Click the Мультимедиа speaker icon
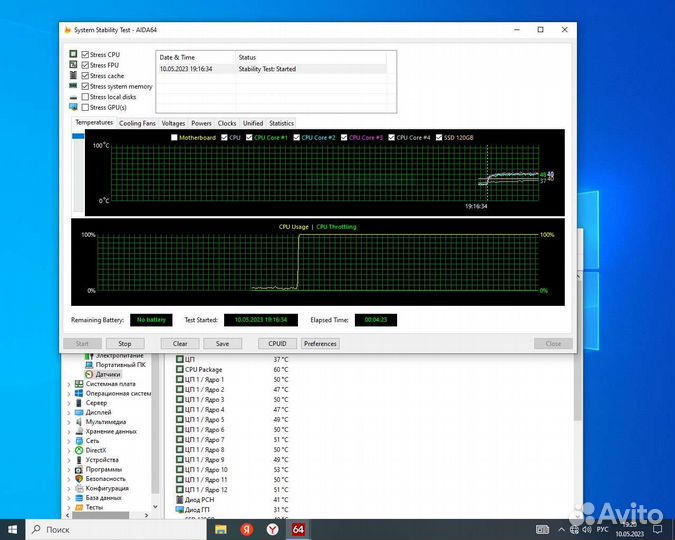This screenshot has height=540, width=675. click(79, 421)
